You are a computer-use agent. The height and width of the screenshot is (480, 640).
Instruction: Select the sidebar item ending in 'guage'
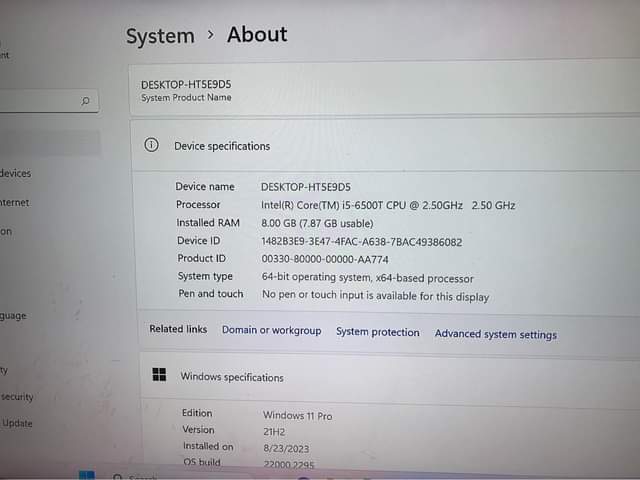13,316
